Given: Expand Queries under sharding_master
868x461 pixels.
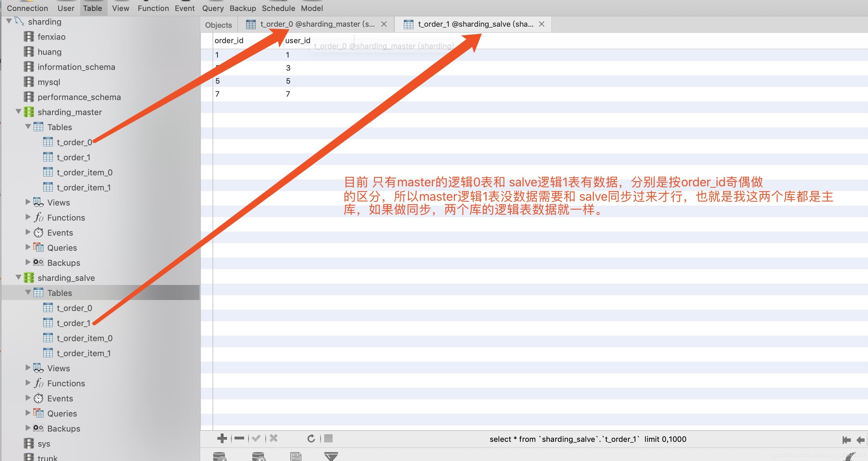Looking at the screenshot, I should point(28,247).
